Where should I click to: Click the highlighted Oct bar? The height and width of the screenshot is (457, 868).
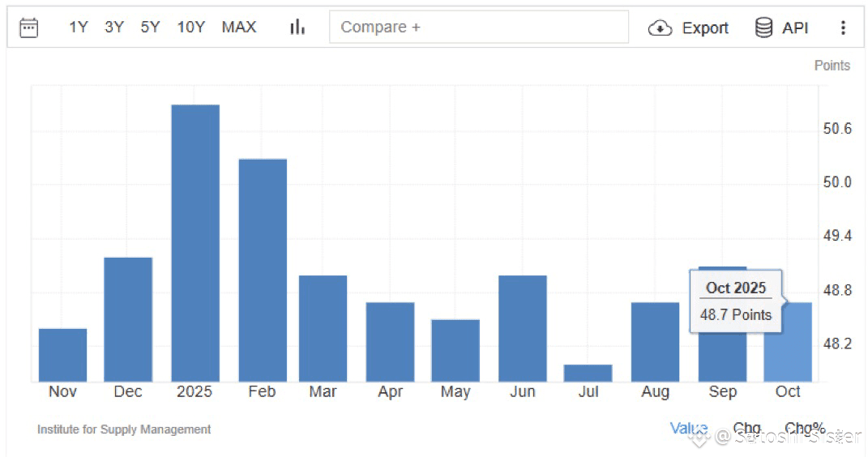(788, 342)
